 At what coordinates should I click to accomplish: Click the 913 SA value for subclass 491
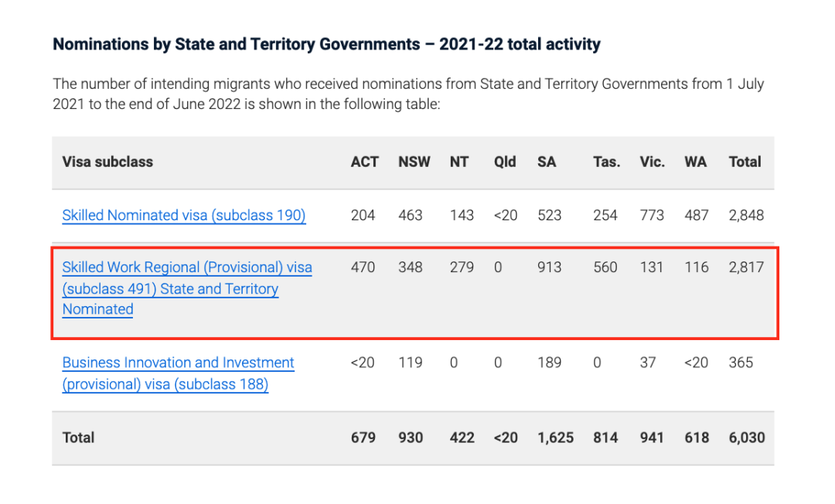549,267
